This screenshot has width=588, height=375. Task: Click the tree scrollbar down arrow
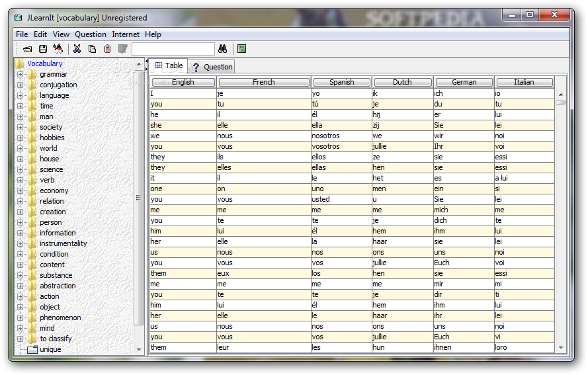(139, 349)
